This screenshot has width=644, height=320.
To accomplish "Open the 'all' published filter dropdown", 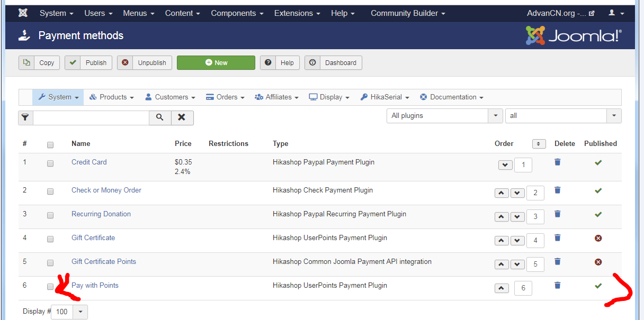I will pos(563,116).
